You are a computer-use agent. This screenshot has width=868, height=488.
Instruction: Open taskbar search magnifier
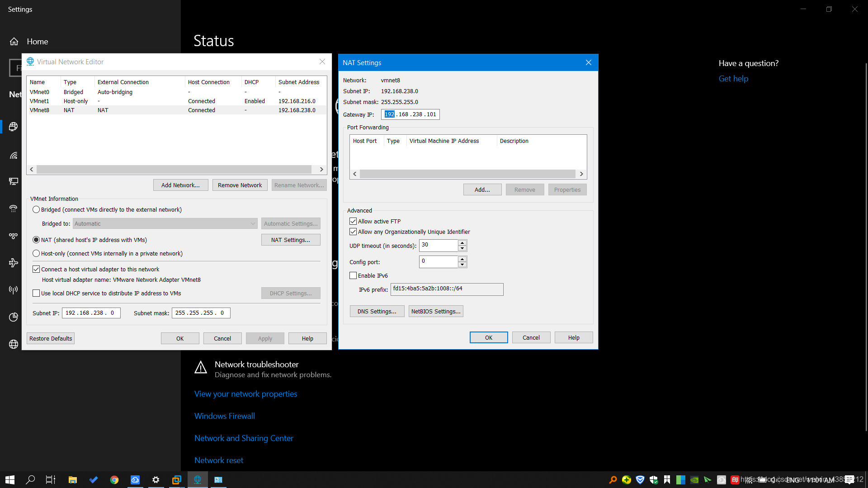tap(30, 480)
